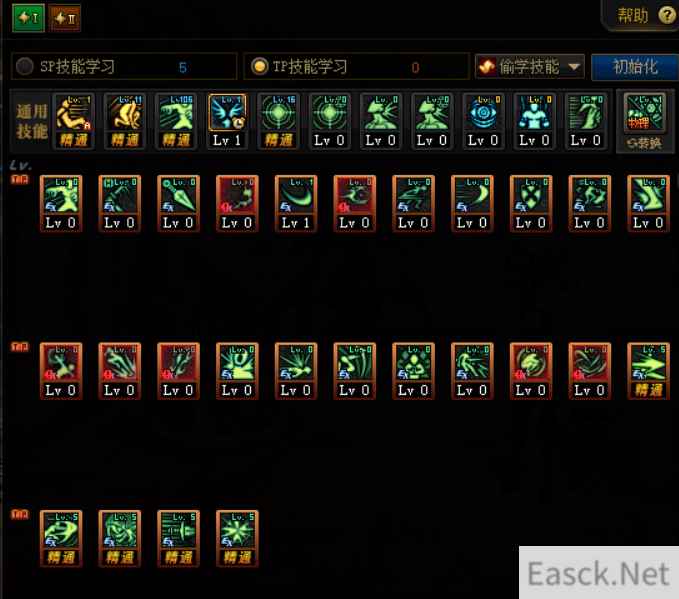Viewport: 679px width, 599px height.
Task: Click the SP points value 5 field
Action: (183, 68)
